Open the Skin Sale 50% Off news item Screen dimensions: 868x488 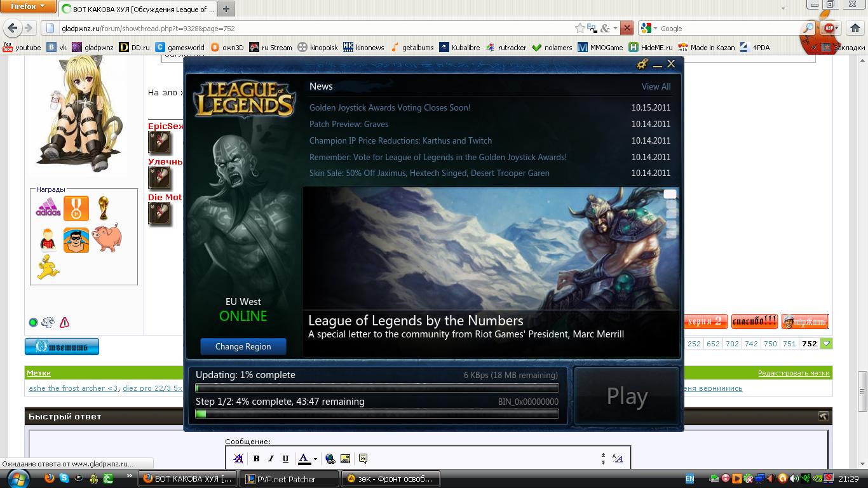430,173
